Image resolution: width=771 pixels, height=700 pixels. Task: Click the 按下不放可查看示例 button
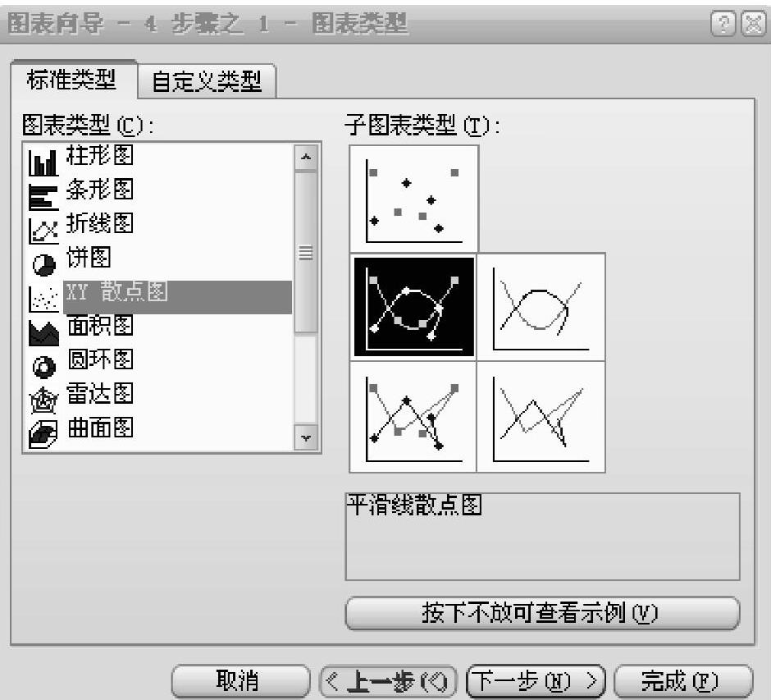(542, 613)
